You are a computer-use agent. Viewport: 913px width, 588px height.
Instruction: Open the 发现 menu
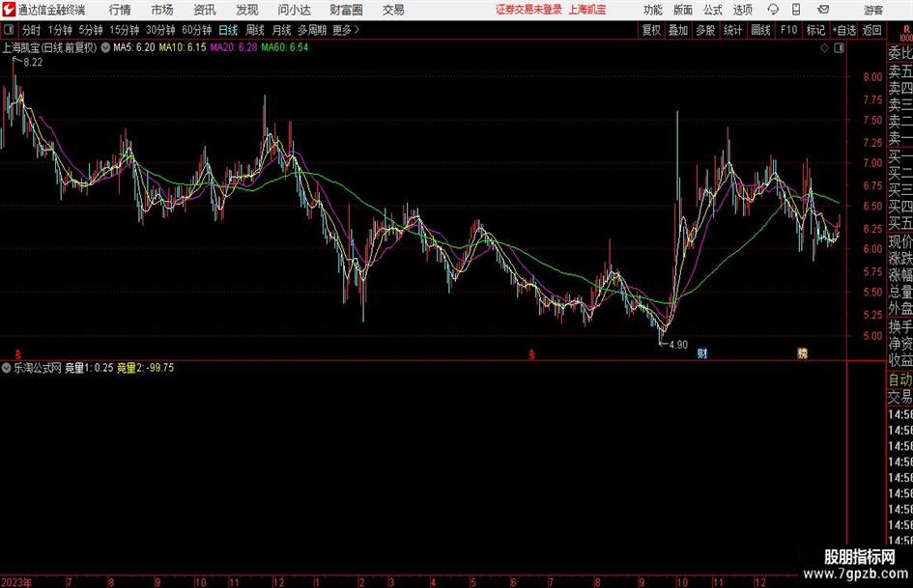tap(247, 10)
